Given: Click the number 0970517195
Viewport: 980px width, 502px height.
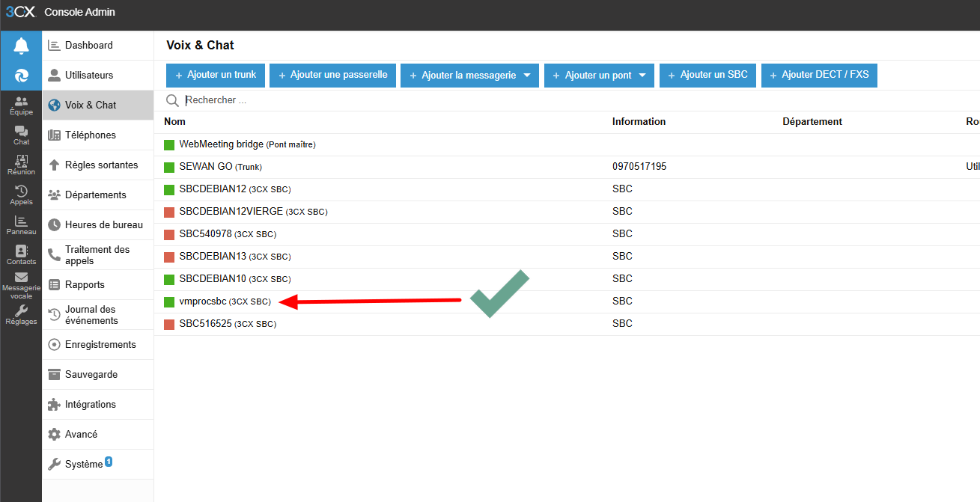Looking at the screenshot, I should point(639,167).
